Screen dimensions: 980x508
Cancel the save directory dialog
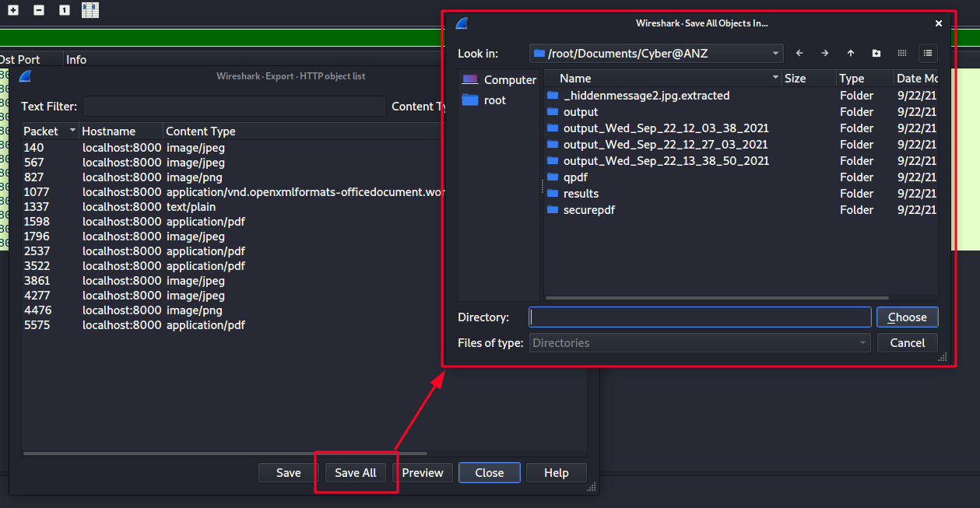907,342
